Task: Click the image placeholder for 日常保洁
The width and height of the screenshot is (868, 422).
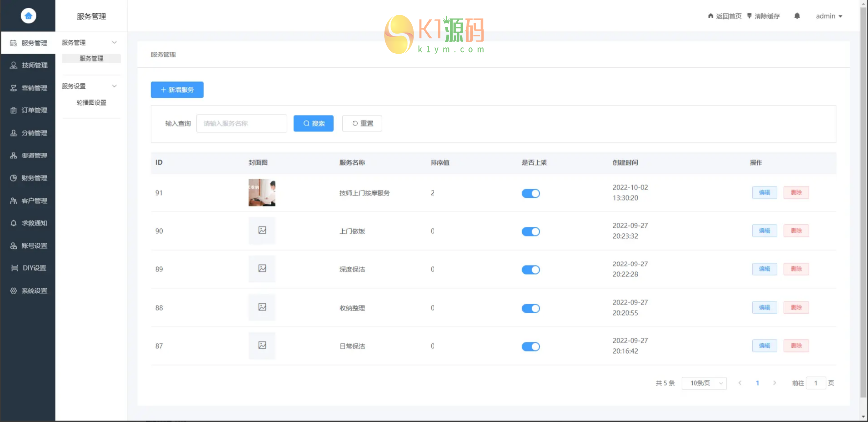Action: (x=262, y=346)
